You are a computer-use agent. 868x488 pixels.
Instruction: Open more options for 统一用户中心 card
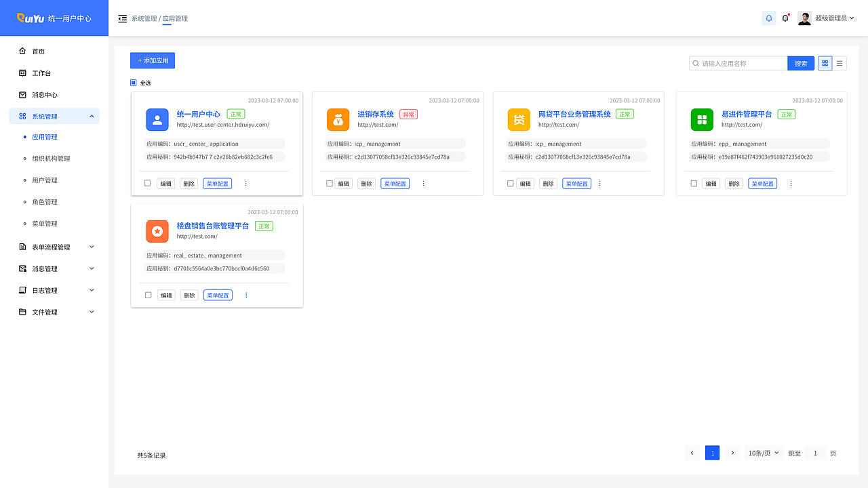click(x=246, y=184)
